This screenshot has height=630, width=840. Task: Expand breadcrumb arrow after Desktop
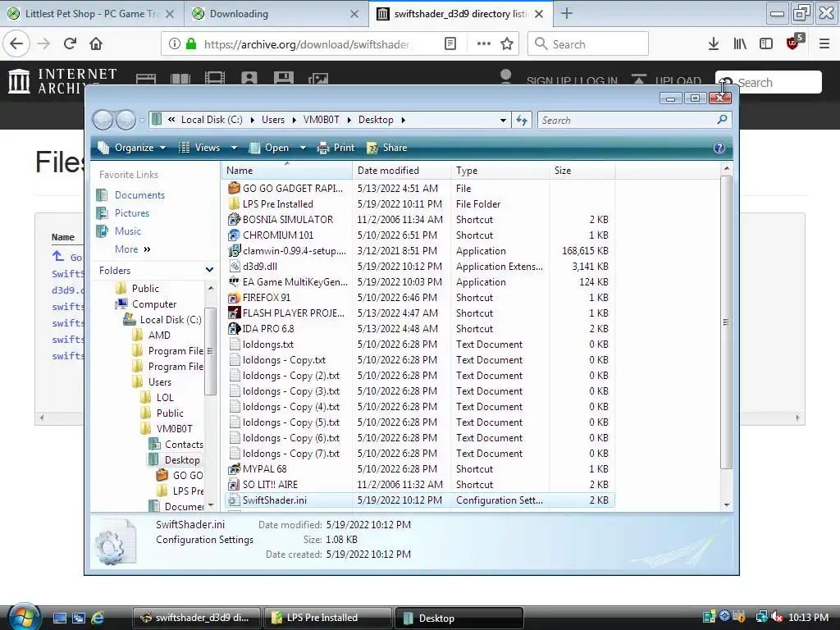(403, 120)
